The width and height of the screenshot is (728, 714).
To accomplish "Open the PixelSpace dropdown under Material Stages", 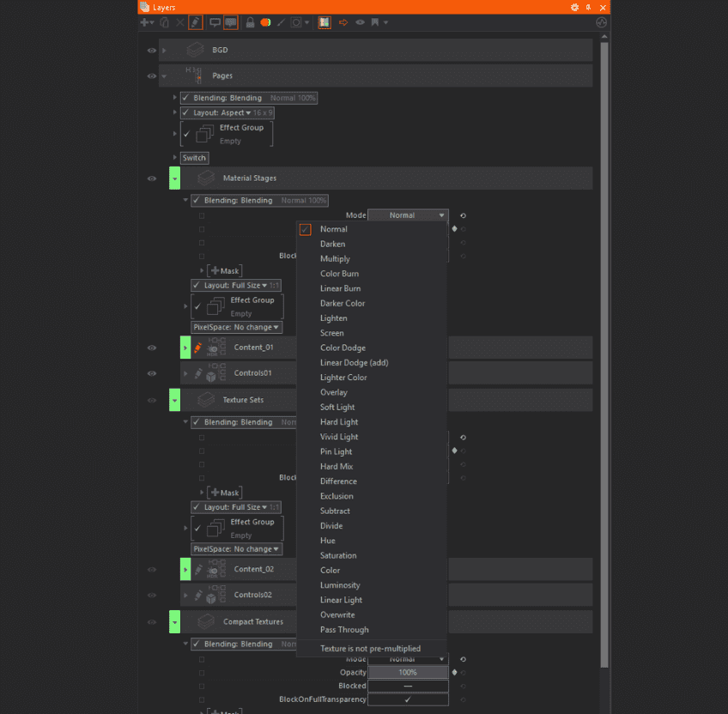I will click(x=236, y=327).
